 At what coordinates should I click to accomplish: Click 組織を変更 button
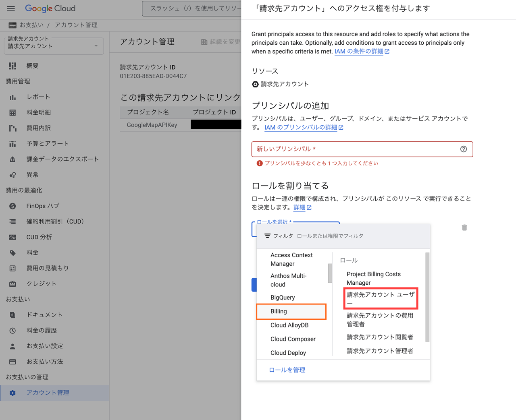point(221,42)
